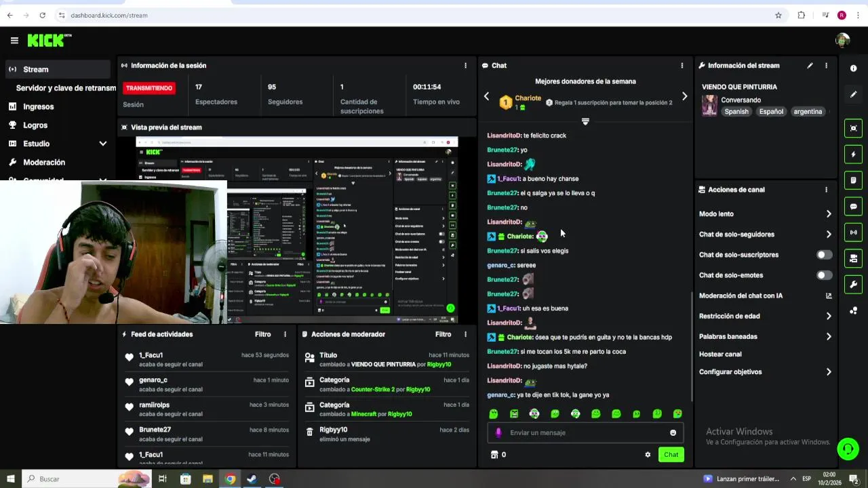This screenshot has height=488, width=868.
Task: Open Servidor y clave de retransmisión page
Action: pos(66,88)
